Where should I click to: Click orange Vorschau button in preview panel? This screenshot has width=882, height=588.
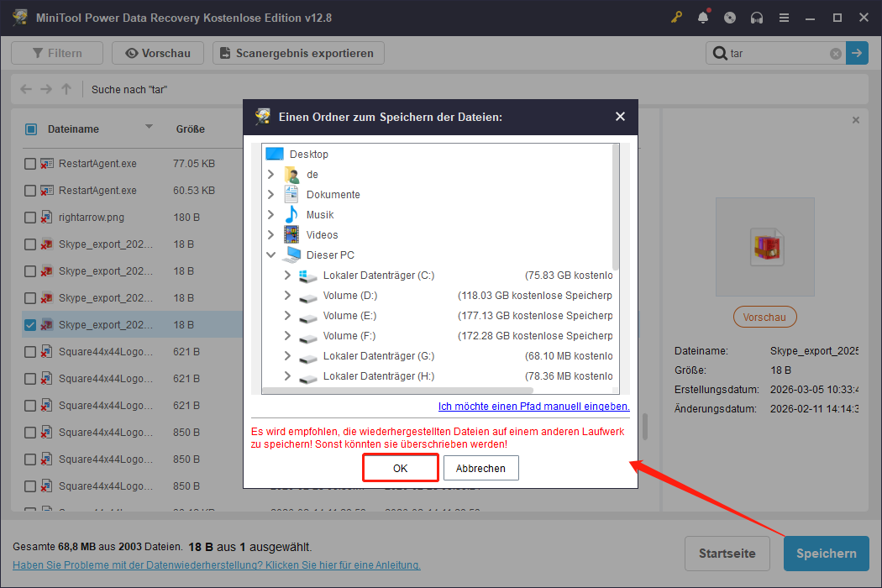(764, 318)
